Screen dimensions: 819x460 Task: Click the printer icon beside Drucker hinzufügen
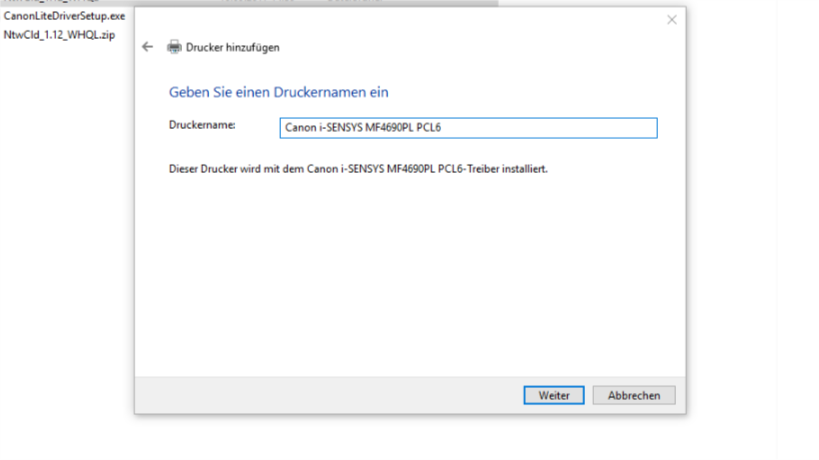[174, 47]
